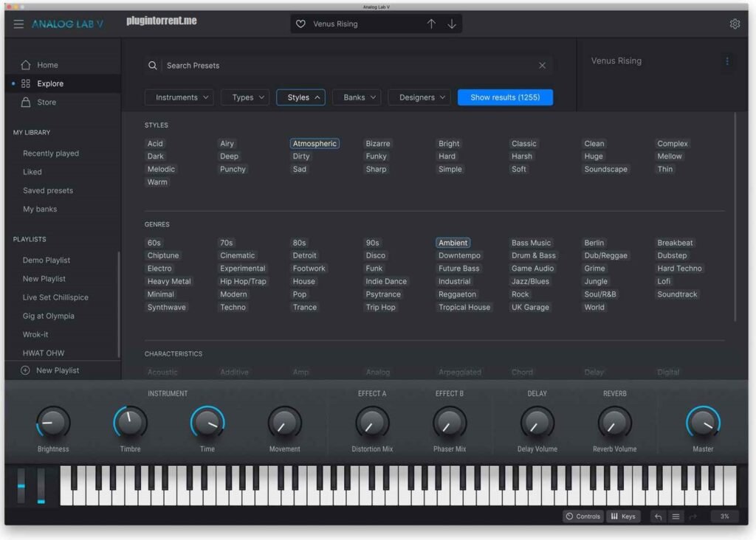Viewport: 756px width, 540px height.
Task: Toggle the Controls panel button
Action: [583, 516]
